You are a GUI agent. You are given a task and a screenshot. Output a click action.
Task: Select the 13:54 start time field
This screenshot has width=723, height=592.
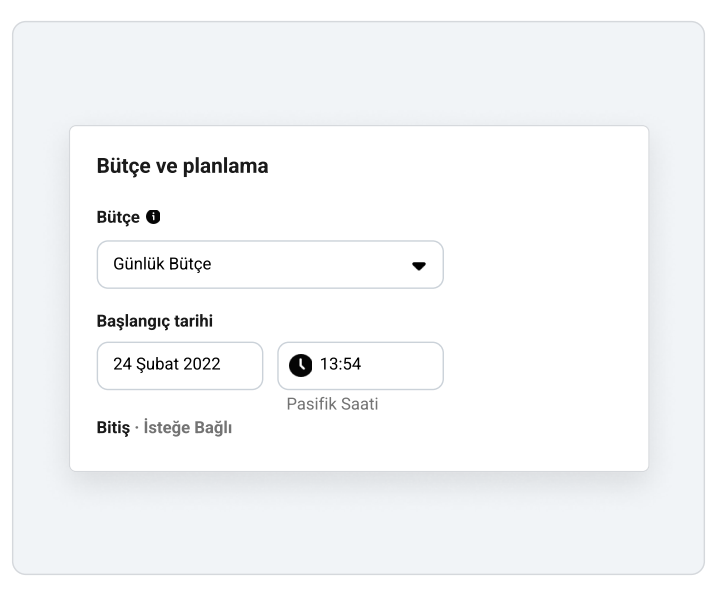tap(361, 366)
